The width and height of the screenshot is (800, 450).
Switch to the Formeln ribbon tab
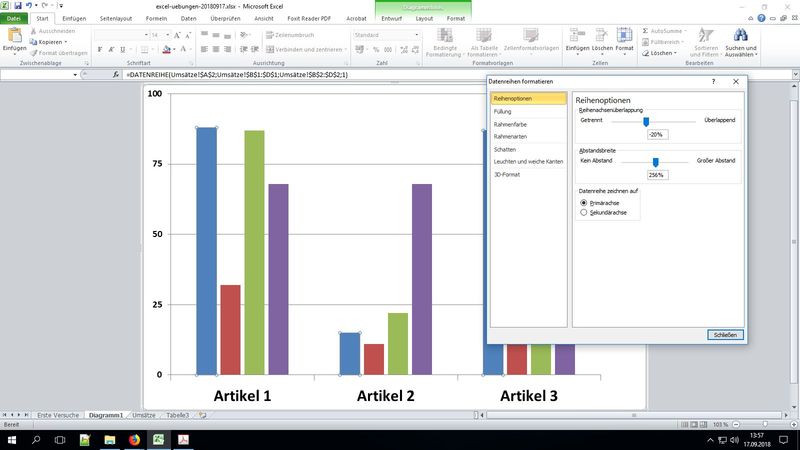(x=156, y=18)
